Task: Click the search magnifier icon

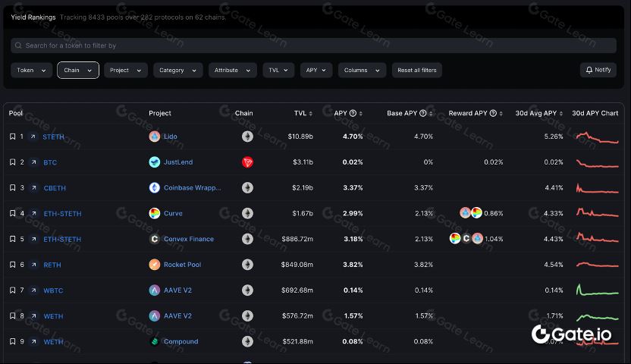Action: tap(18, 45)
